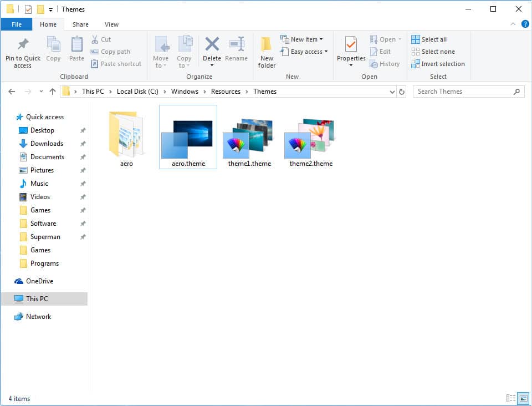Switch to the View ribbon tab
The height and width of the screenshot is (406, 532).
coord(111,24)
